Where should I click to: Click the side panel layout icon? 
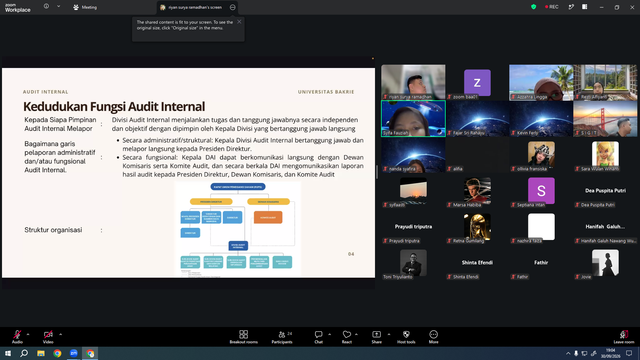click(585, 7)
